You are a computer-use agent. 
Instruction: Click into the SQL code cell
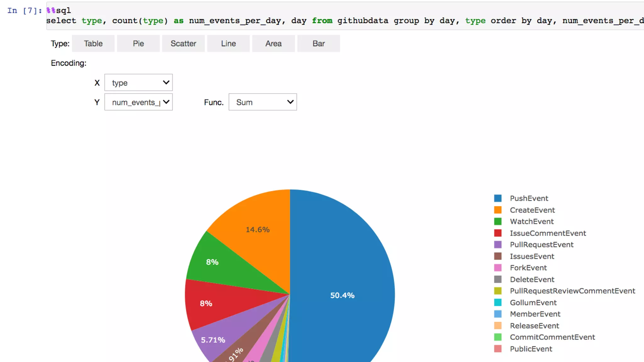pyautogui.click(x=314, y=16)
